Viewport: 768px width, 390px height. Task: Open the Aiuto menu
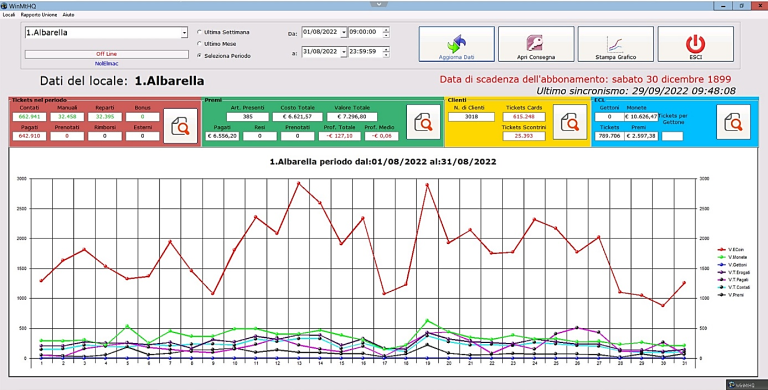click(x=68, y=15)
